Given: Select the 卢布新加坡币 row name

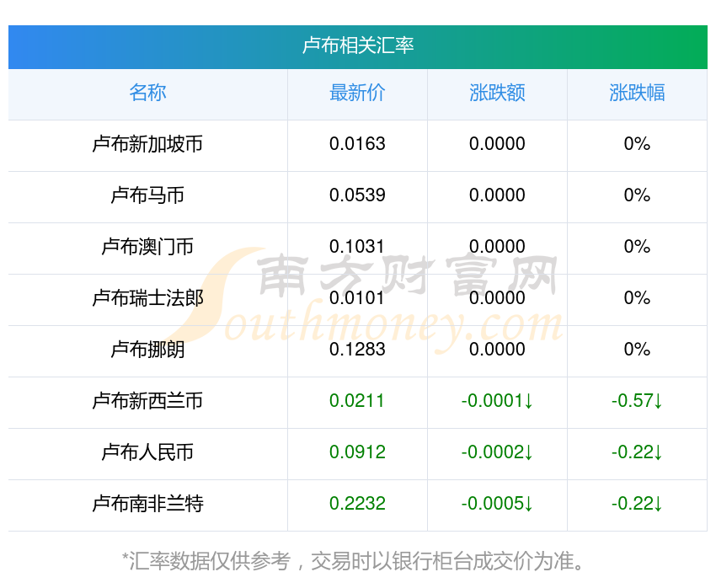Looking at the screenshot, I should click(147, 144).
